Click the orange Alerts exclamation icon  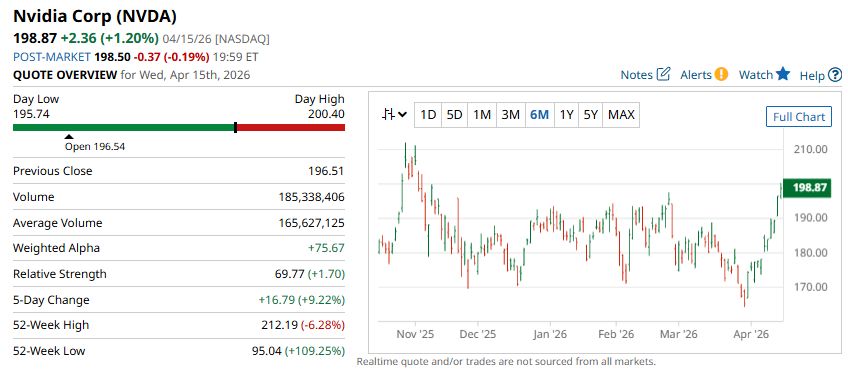point(721,74)
